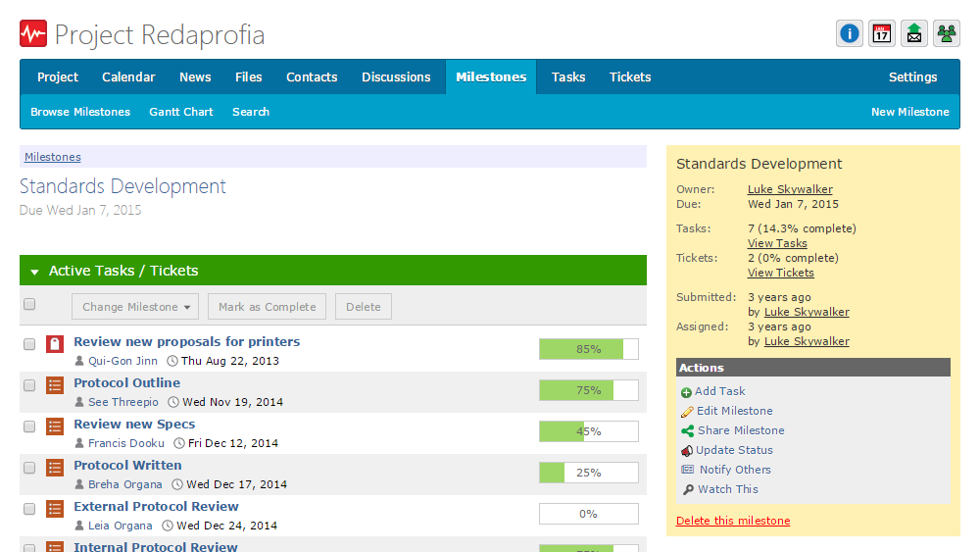The width and height of the screenshot is (980, 552).
Task: Toggle the select-all checkbox in task toolbar
Action: click(29, 305)
